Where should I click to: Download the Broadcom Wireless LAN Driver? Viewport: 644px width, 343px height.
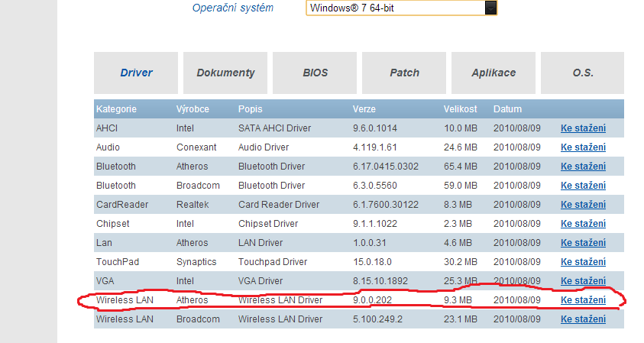tap(583, 319)
